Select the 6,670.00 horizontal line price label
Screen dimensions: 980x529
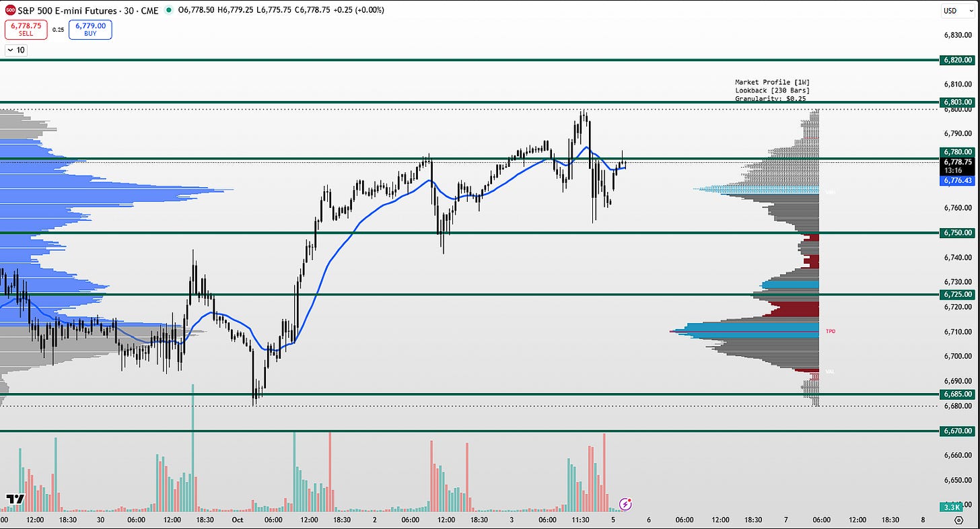coord(956,431)
